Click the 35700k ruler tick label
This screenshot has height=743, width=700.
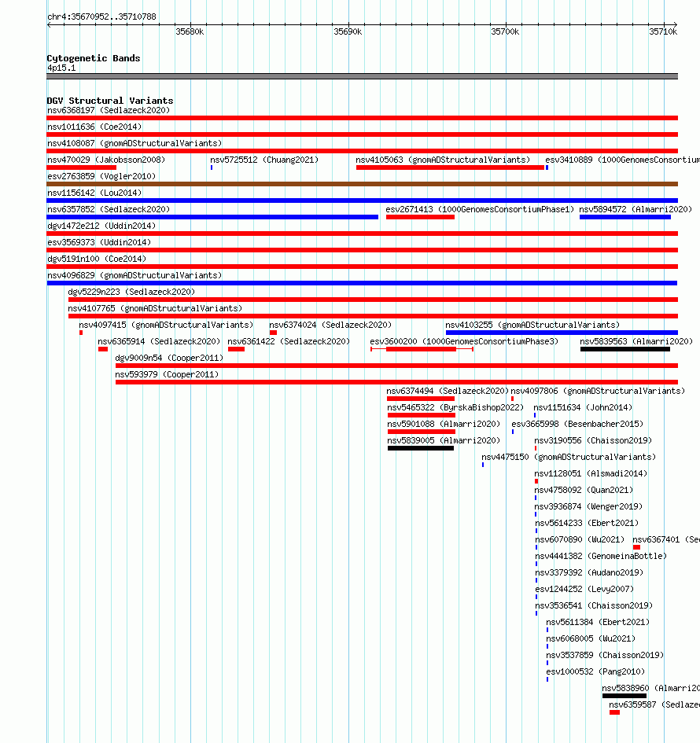pyautogui.click(x=505, y=31)
